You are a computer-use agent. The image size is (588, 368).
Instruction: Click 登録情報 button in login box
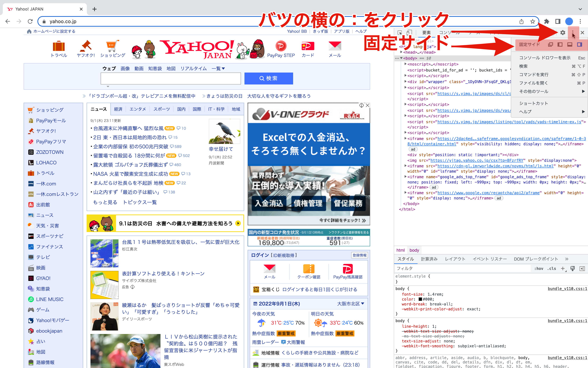point(359,255)
